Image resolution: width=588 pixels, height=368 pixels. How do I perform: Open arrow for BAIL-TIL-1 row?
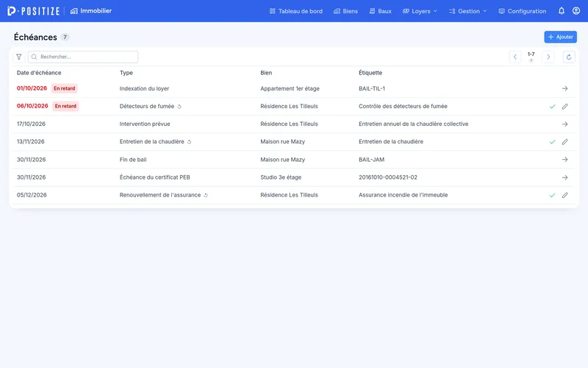click(564, 88)
